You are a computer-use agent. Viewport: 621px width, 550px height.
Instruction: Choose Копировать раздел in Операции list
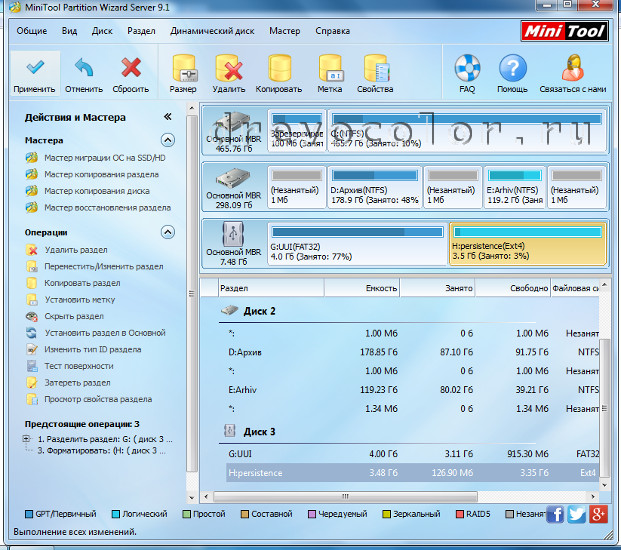pyautogui.click(x=73, y=283)
